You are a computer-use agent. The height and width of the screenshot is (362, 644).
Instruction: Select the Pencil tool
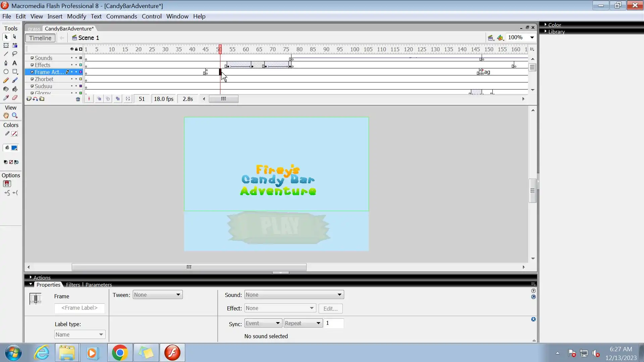click(6, 80)
